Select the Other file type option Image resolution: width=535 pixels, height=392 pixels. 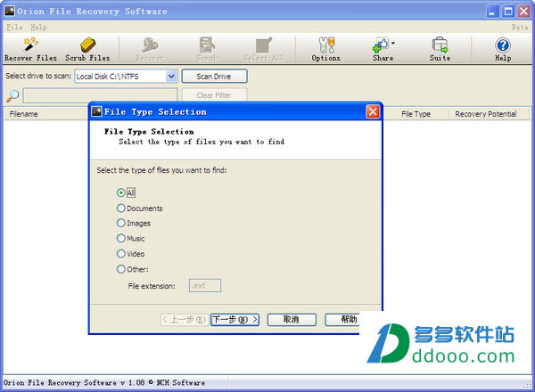[x=132, y=269]
